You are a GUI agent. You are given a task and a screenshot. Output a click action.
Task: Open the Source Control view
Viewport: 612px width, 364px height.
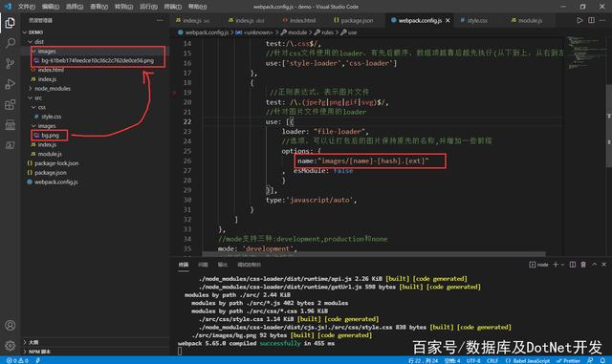click(11, 63)
